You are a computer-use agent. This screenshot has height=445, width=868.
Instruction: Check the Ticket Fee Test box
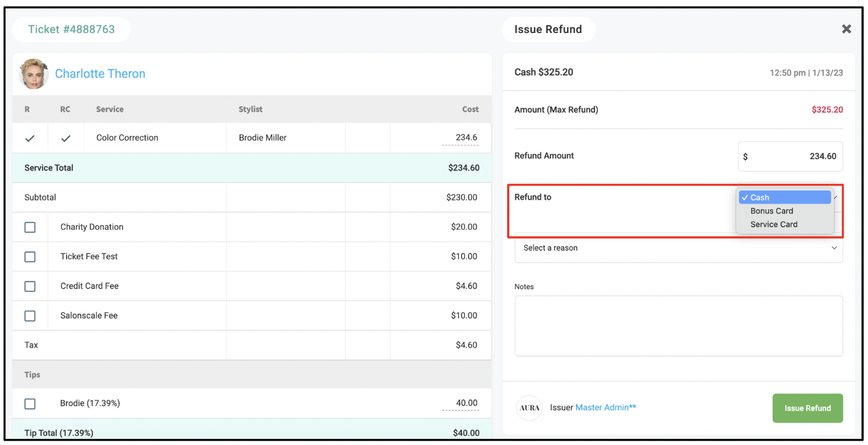(x=30, y=257)
